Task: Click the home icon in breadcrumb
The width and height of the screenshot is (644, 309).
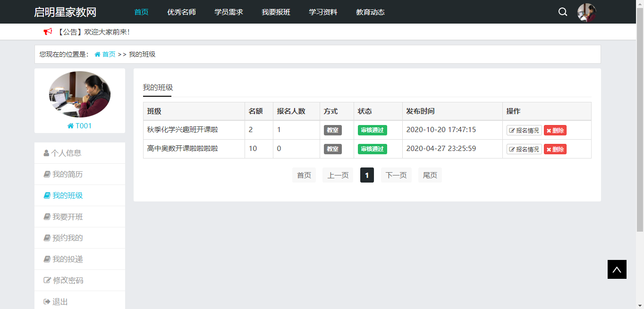Action: (x=97, y=54)
